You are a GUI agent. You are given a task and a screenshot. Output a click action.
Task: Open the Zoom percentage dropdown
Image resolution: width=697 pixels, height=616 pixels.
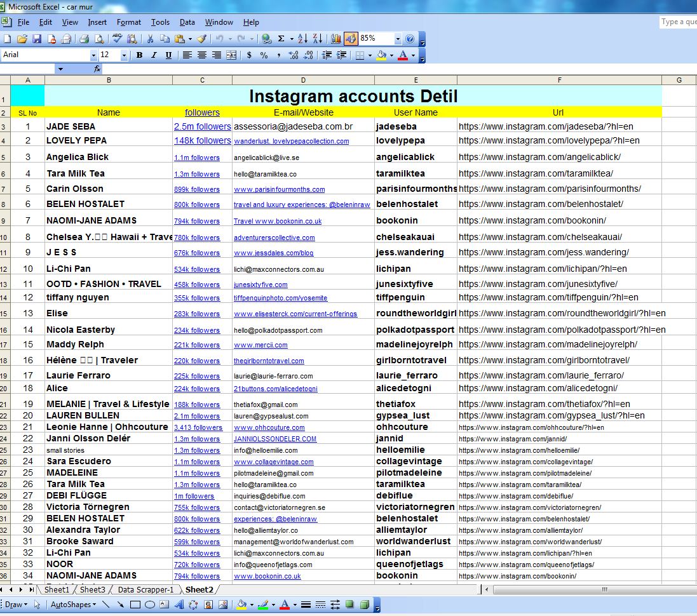pyautogui.click(x=398, y=39)
